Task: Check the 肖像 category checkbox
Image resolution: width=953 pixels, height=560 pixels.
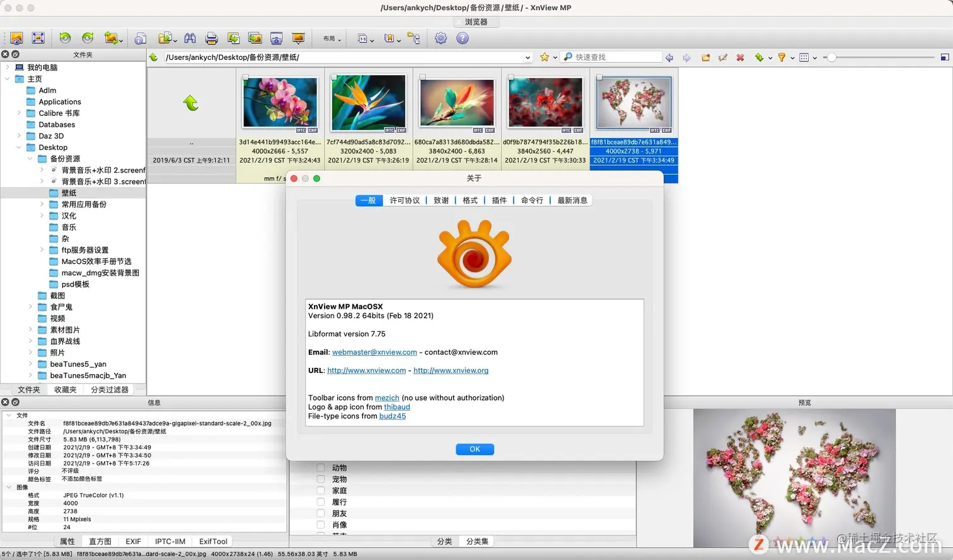Action: (321, 525)
